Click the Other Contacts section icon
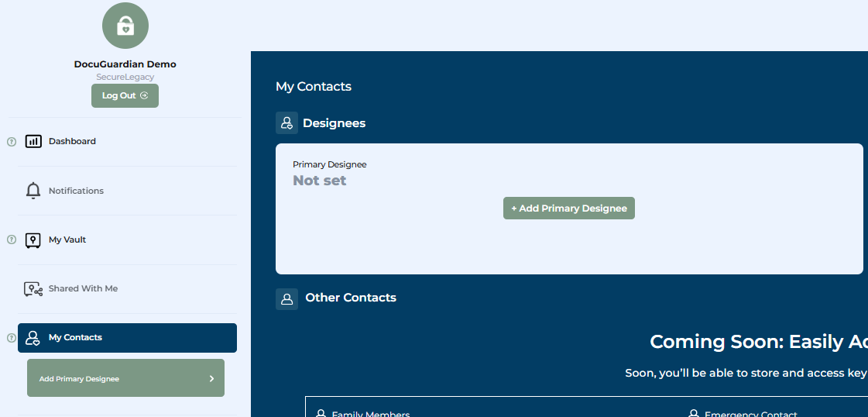The width and height of the screenshot is (868, 417). pos(286,299)
